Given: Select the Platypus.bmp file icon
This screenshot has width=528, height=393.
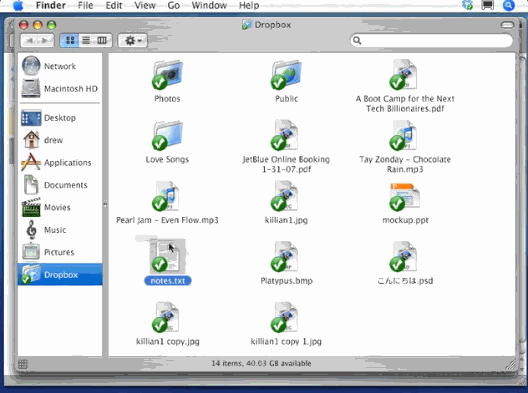Looking at the screenshot, I should click(x=286, y=257).
